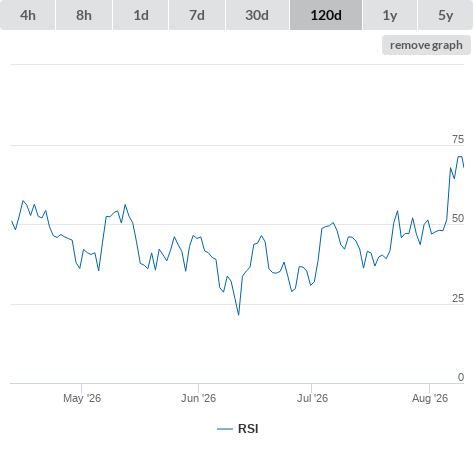Click the active 120d range tab
This screenshot has width=474, height=455.
(x=326, y=15)
